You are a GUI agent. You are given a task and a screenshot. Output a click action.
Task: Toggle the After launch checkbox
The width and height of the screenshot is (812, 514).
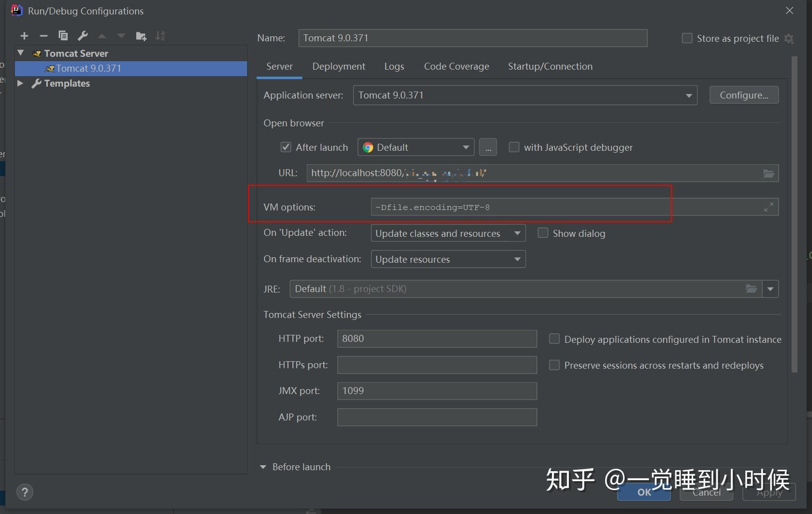285,147
